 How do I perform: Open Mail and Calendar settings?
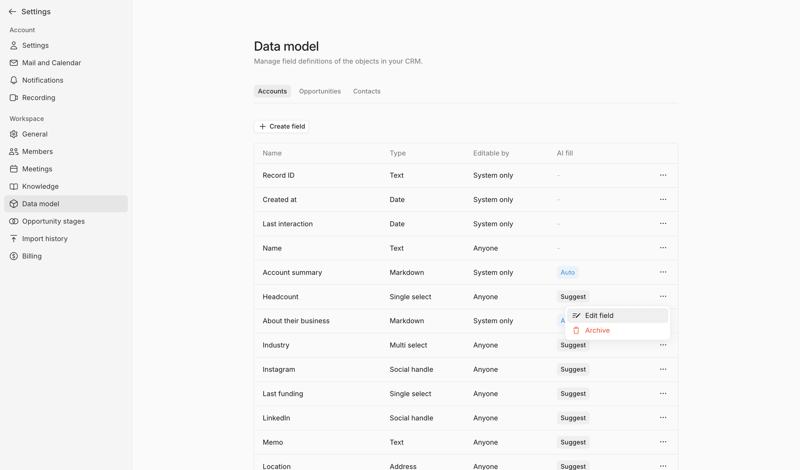click(x=51, y=63)
